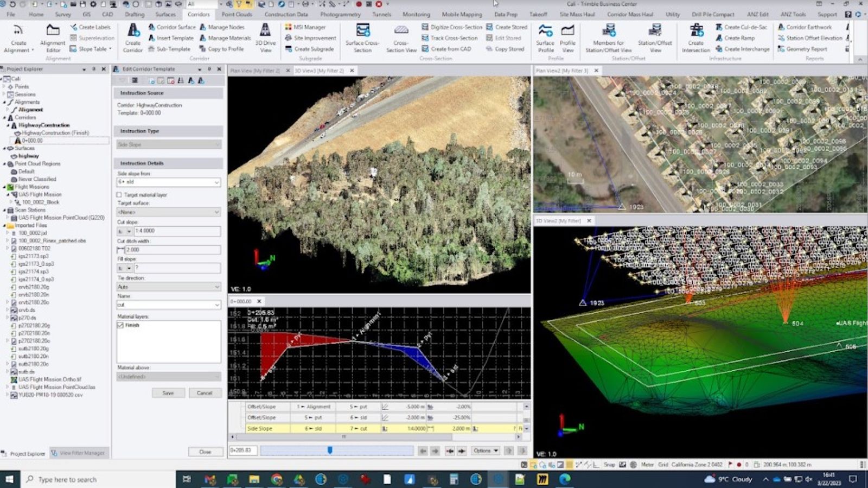Click the Create Subgrade command
The height and width of the screenshot is (488, 868).
[x=310, y=49]
